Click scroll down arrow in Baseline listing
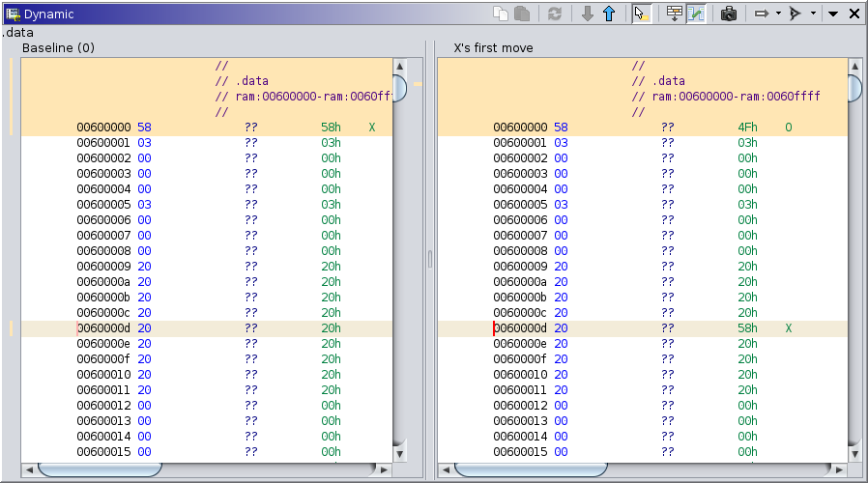Image resolution: width=868 pixels, height=483 pixels. (399, 452)
